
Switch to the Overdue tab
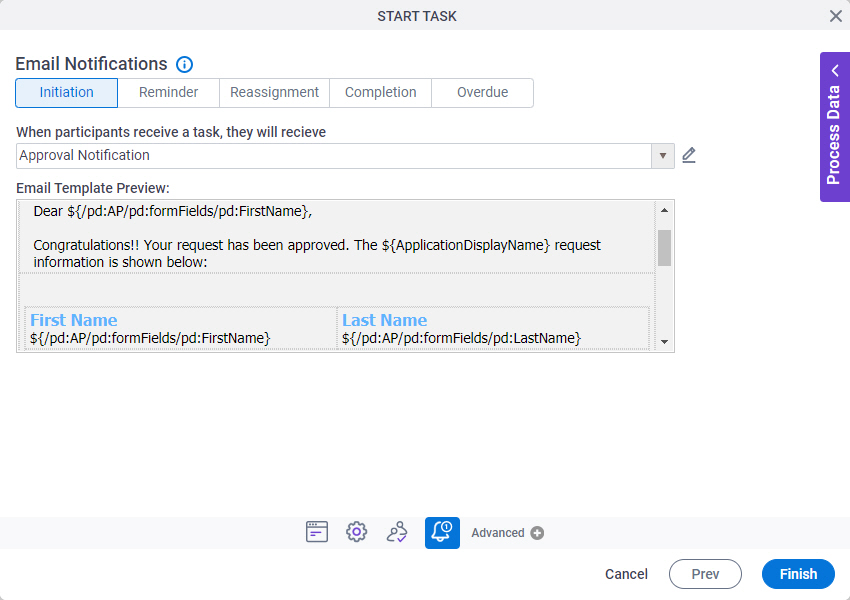click(482, 93)
